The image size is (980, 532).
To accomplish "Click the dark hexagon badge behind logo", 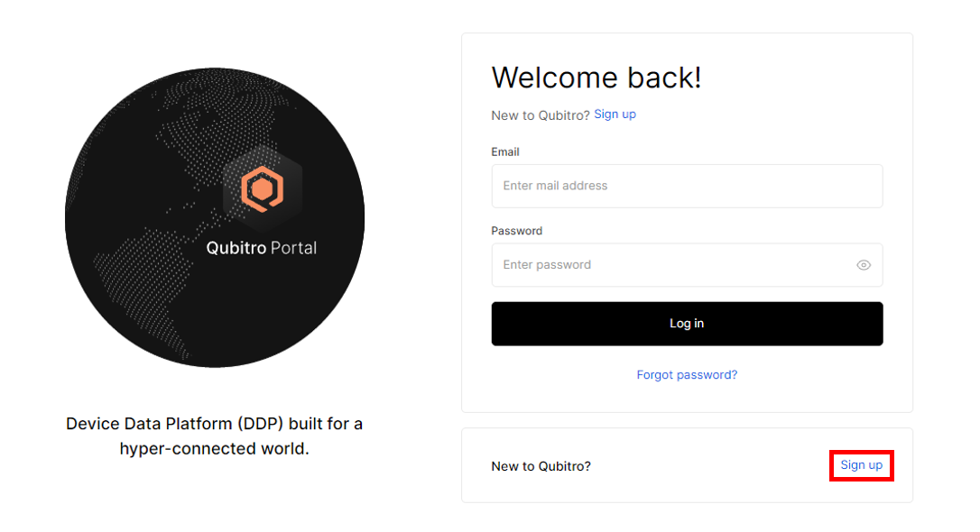I will tap(263, 188).
